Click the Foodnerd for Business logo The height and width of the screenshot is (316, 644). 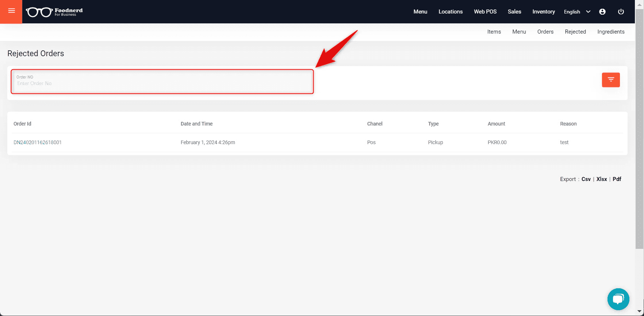pos(54,12)
